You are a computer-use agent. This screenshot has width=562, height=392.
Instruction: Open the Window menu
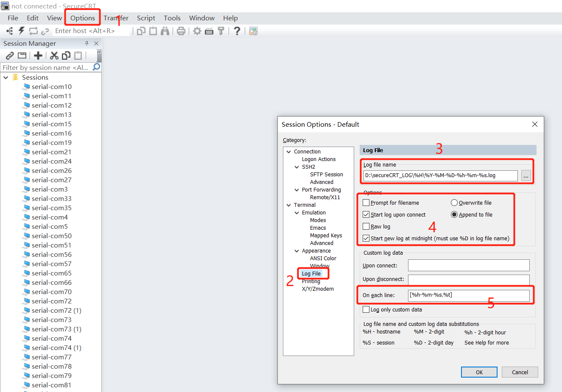coord(202,18)
